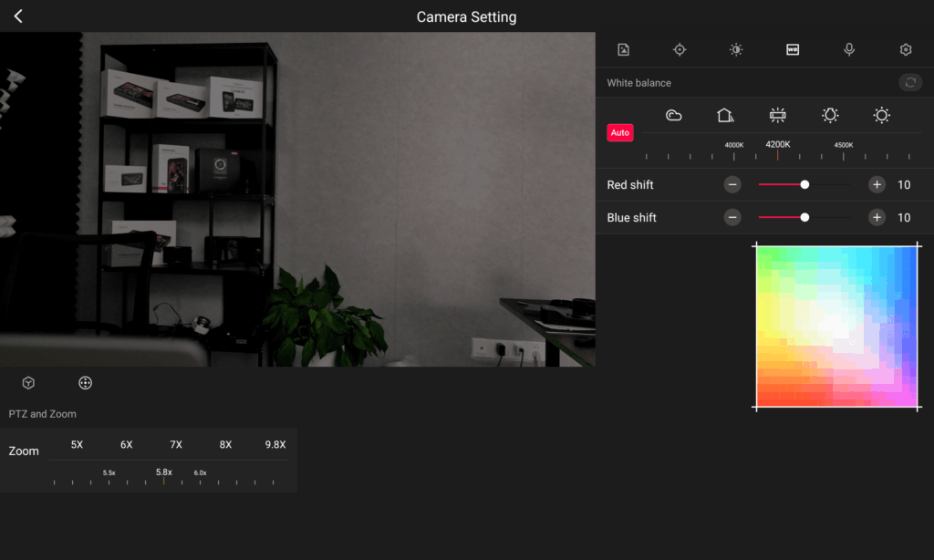Open the focus settings crosshair icon
The width and height of the screenshot is (934, 560).
[x=680, y=49]
